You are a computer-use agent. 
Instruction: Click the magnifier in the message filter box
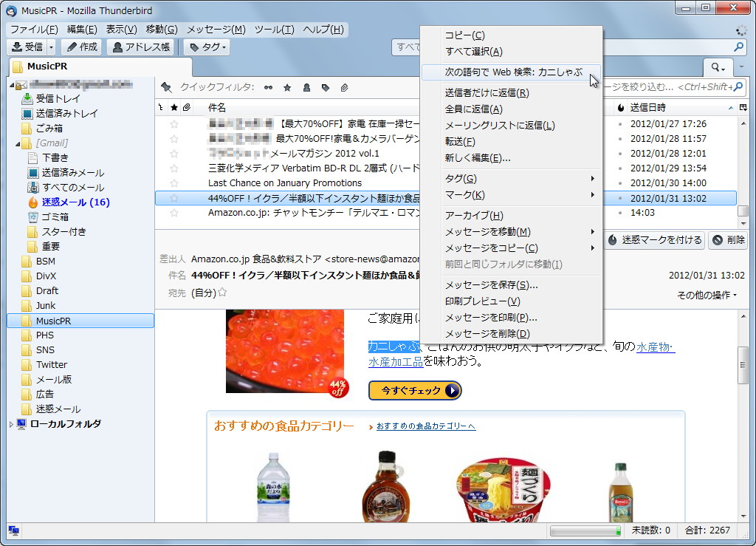coord(738,87)
